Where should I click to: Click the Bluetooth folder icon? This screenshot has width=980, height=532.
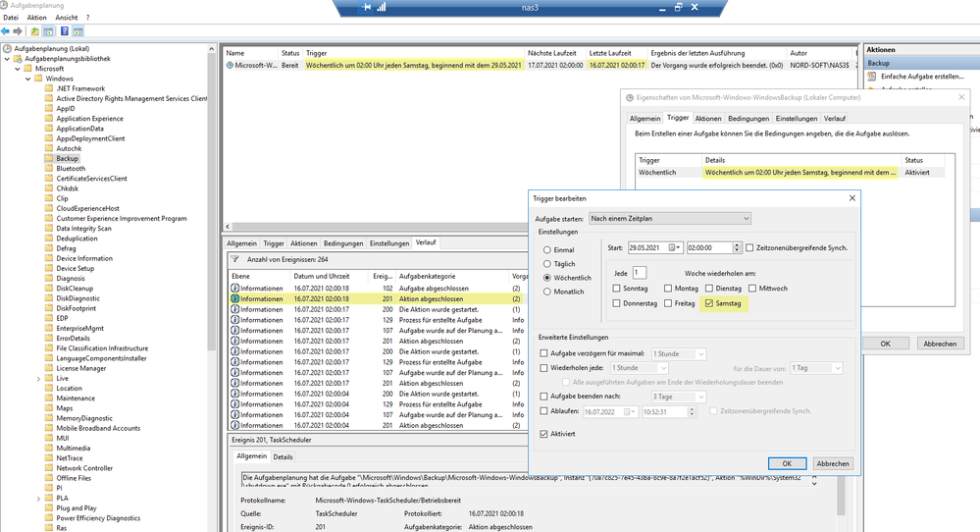(49, 168)
